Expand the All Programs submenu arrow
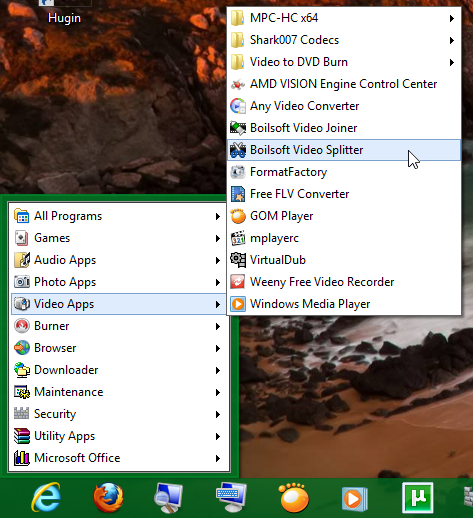The width and height of the screenshot is (473, 518). tap(218, 216)
